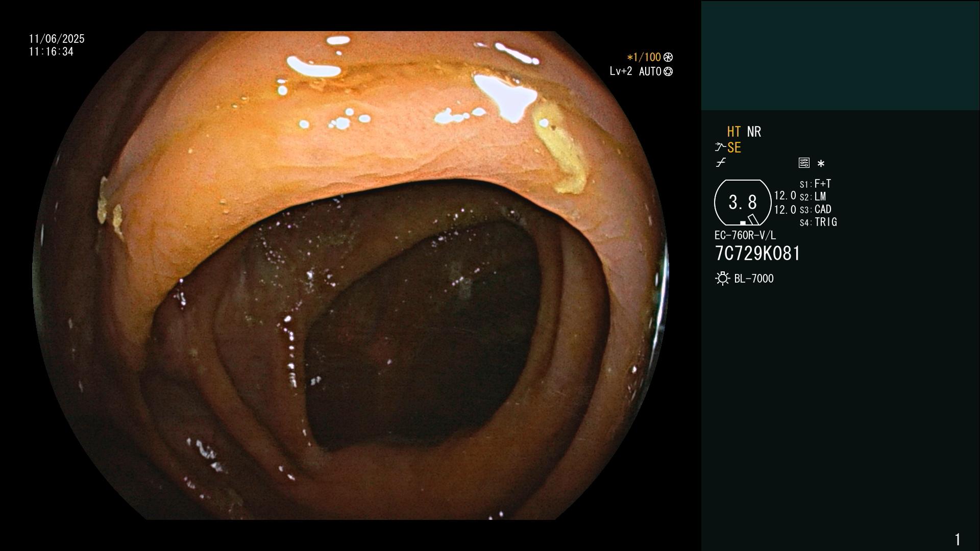980x551 pixels.
Task: Click the EC-760R-V/L scope model text
Action: point(745,235)
